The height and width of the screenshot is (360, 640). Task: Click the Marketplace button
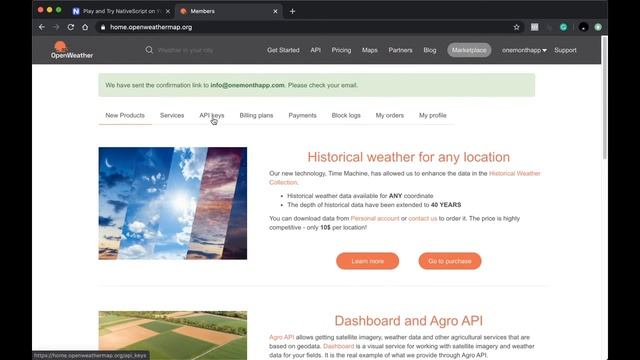pos(469,50)
